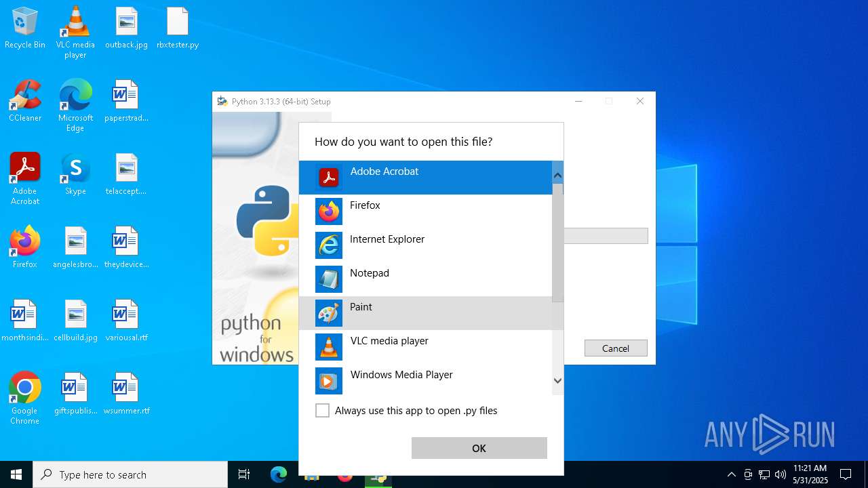
Task: Pick Windows Media Player from the list
Action: point(426,381)
